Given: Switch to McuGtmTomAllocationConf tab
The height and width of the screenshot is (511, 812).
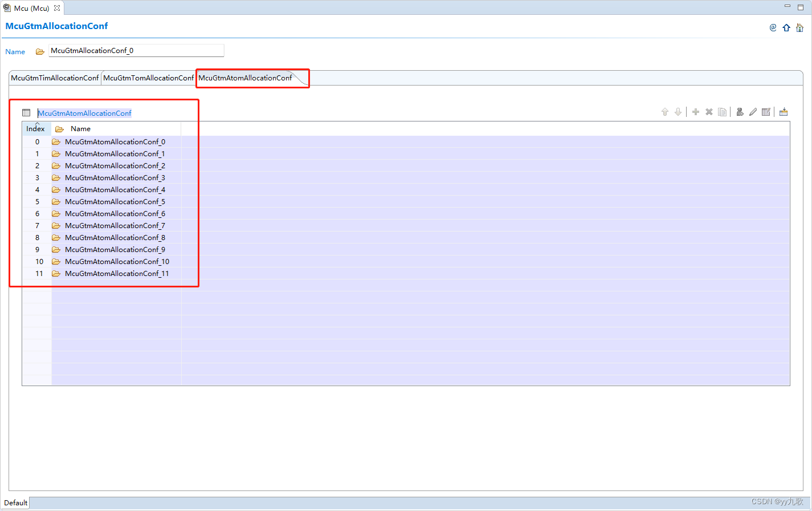Looking at the screenshot, I should click(x=148, y=78).
